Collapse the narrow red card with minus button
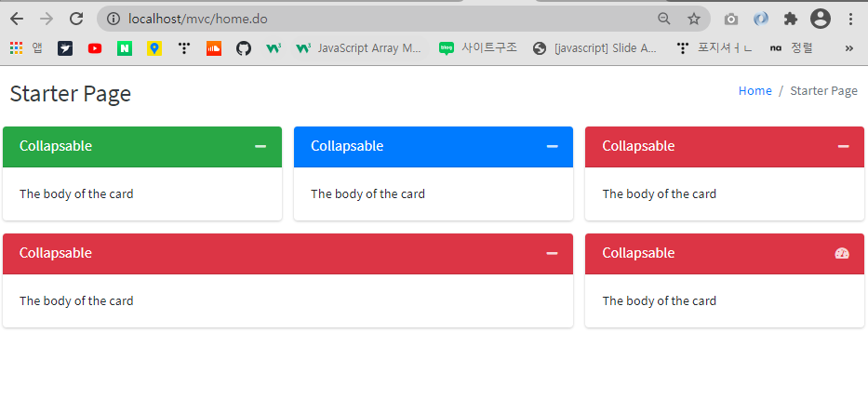The height and width of the screenshot is (413, 868). pyautogui.click(x=843, y=146)
